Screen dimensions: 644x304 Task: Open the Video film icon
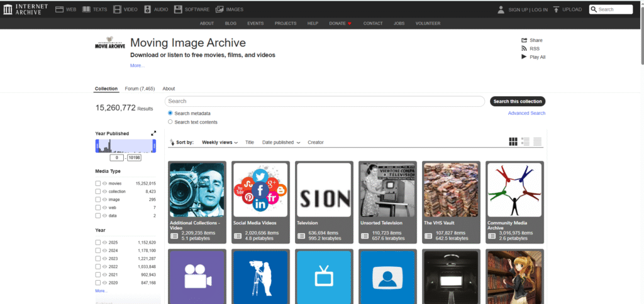pyautogui.click(x=118, y=9)
